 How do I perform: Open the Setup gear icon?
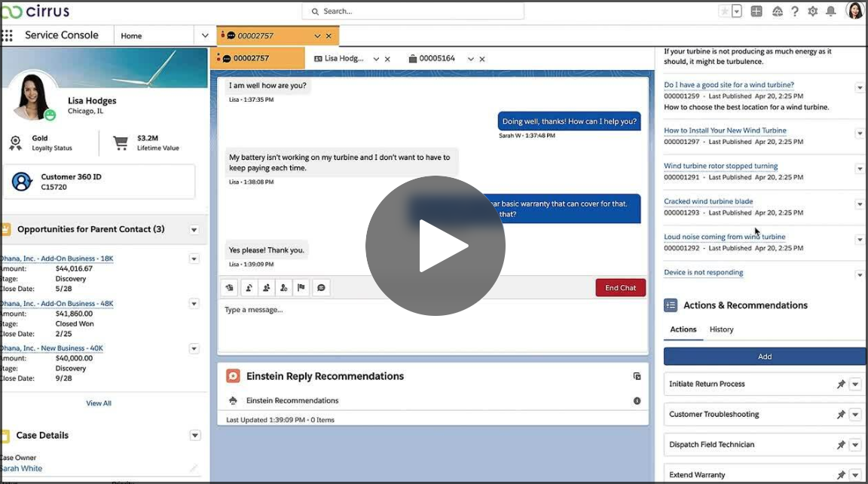pyautogui.click(x=812, y=11)
